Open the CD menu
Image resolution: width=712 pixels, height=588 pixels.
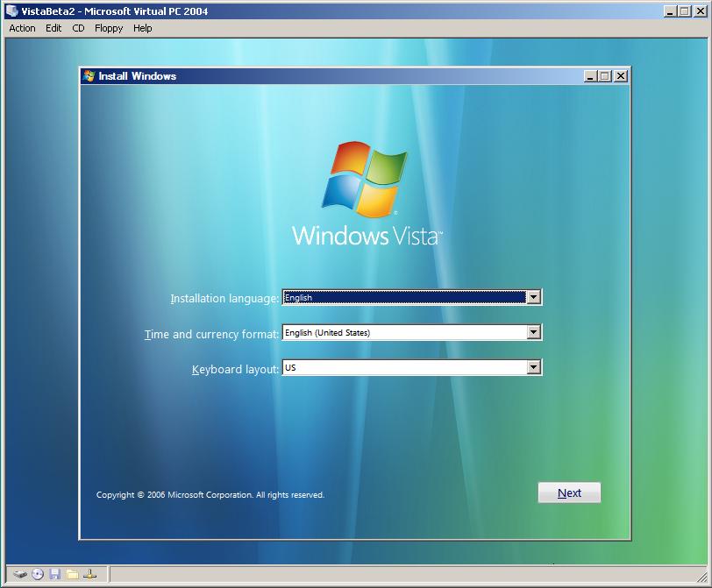click(x=78, y=28)
